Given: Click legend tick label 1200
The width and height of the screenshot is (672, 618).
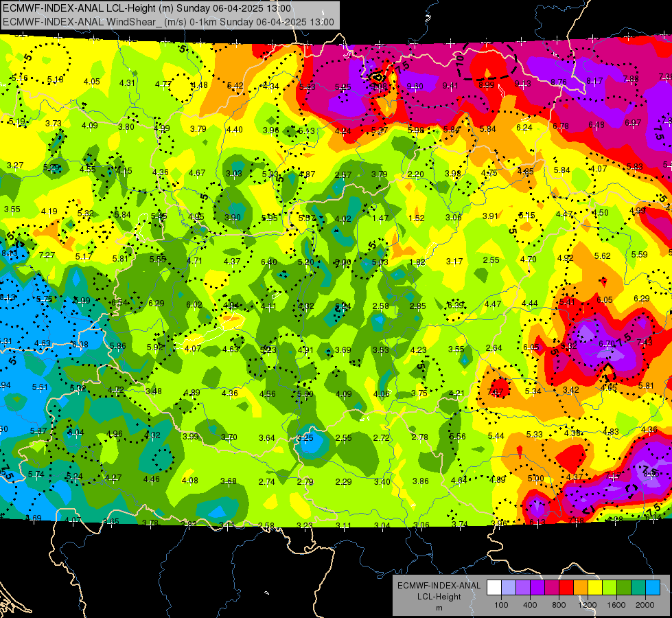Looking at the screenshot, I should click(x=587, y=605).
